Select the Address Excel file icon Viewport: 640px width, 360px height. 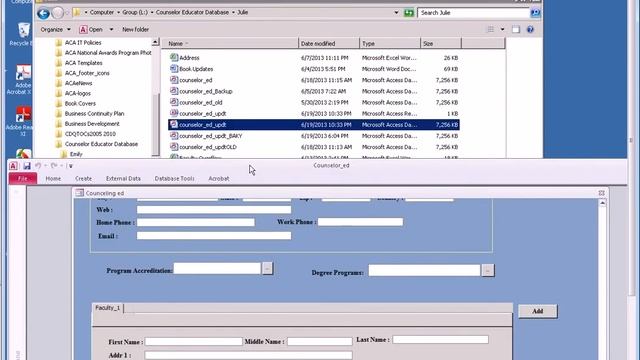(x=174, y=58)
